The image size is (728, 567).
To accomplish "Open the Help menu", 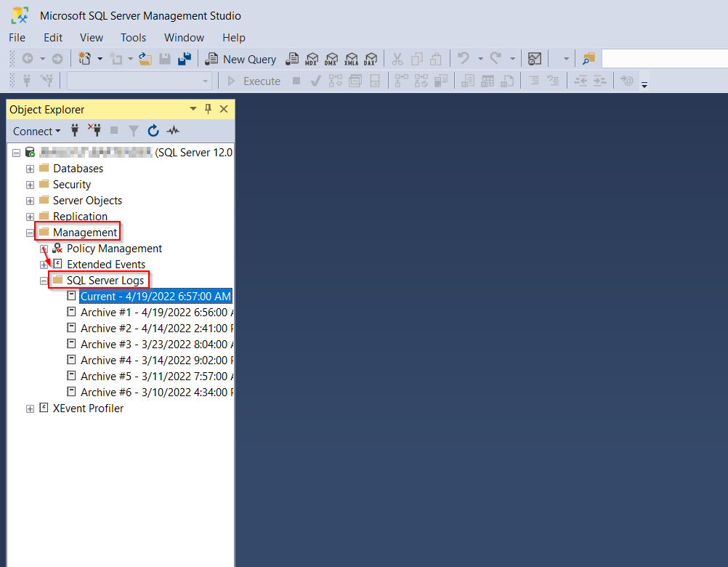I will pos(233,38).
